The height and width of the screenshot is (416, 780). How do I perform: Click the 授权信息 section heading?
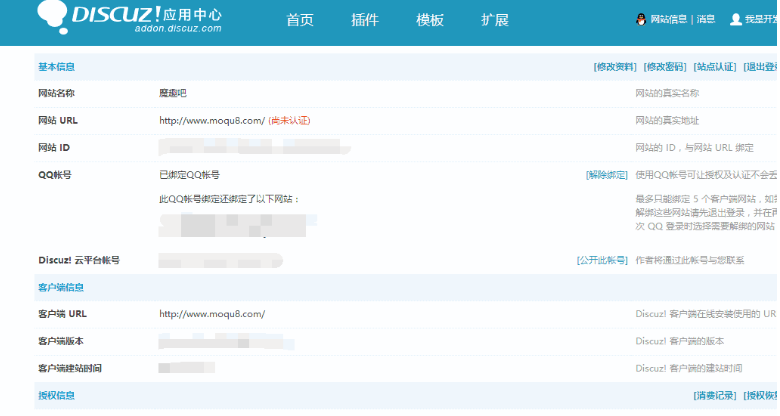(x=56, y=396)
